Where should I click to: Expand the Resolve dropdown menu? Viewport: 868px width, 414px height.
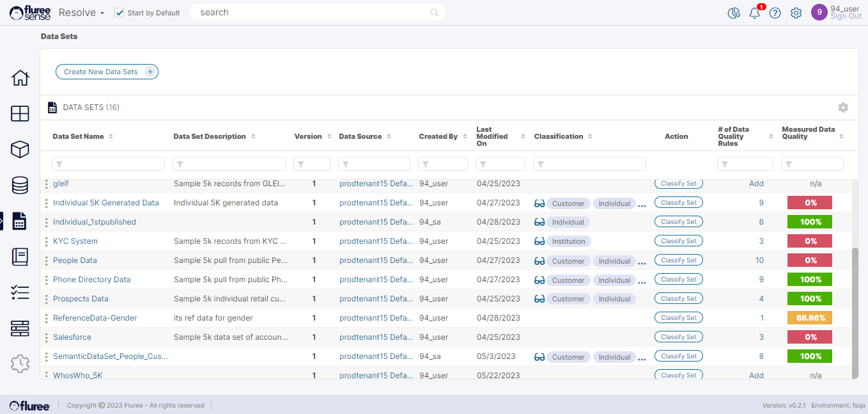point(81,13)
